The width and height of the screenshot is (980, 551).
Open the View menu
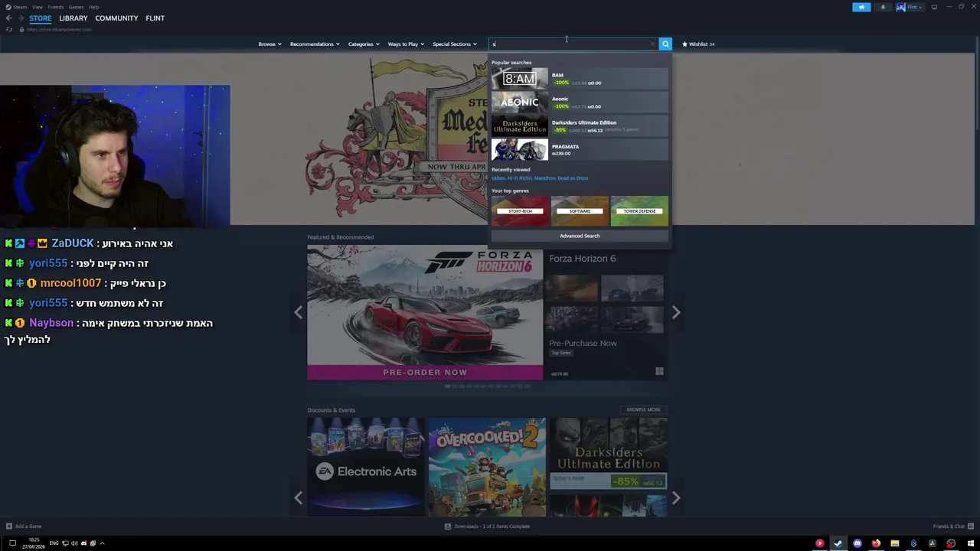[x=38, y=7]
